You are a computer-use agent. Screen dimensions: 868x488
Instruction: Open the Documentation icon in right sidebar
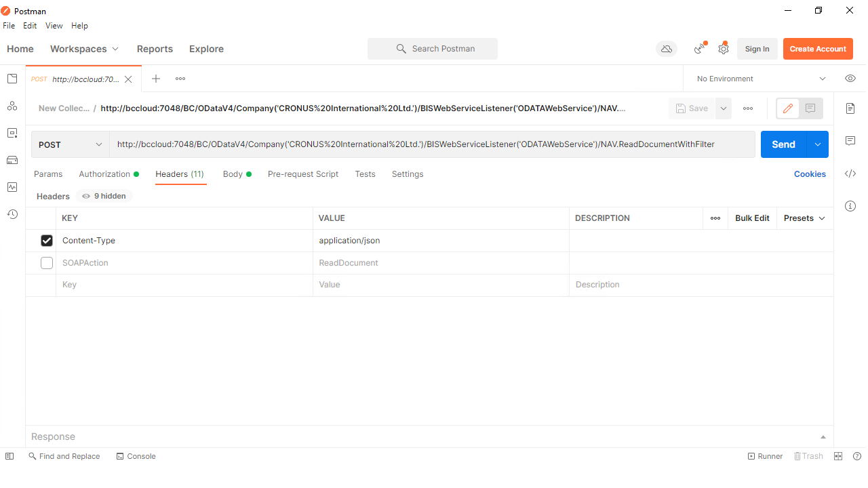(x=850, y=108)
